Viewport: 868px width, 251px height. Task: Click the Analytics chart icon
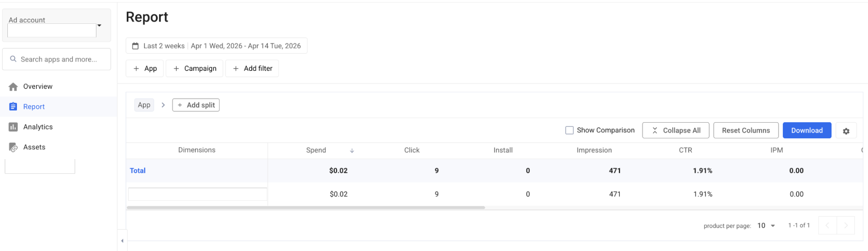(x=13, y=127)
